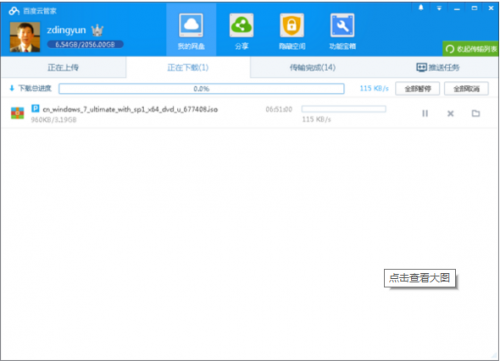Click the zdingyun username
Viewport: 500px width, 361px height.
(66, 30)
